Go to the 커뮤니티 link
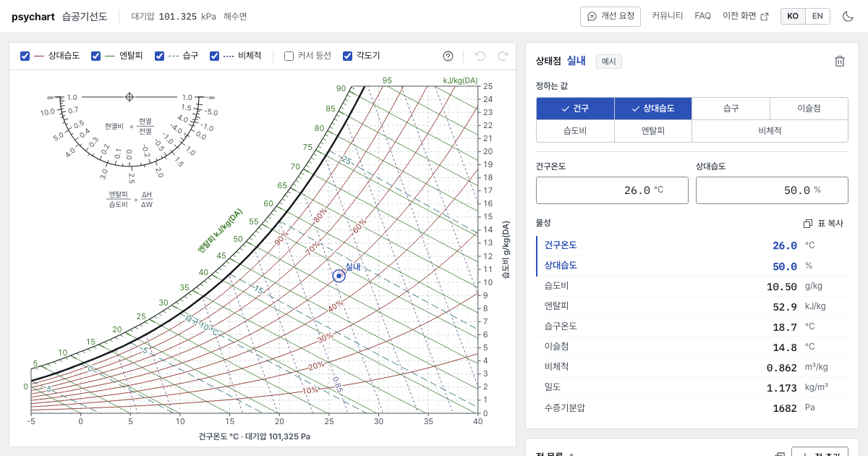 (x=667, y=16)
